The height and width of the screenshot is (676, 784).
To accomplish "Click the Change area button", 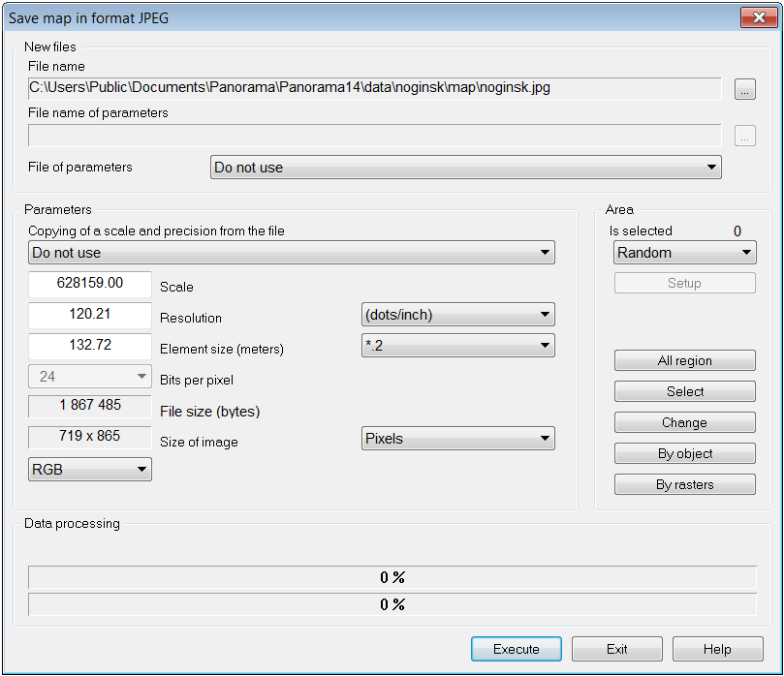I will coord(684,423).
